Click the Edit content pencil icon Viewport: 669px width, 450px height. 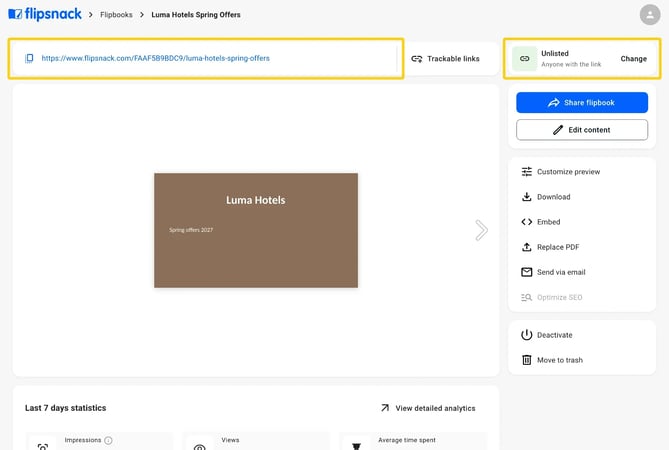(x=558, y=130)
